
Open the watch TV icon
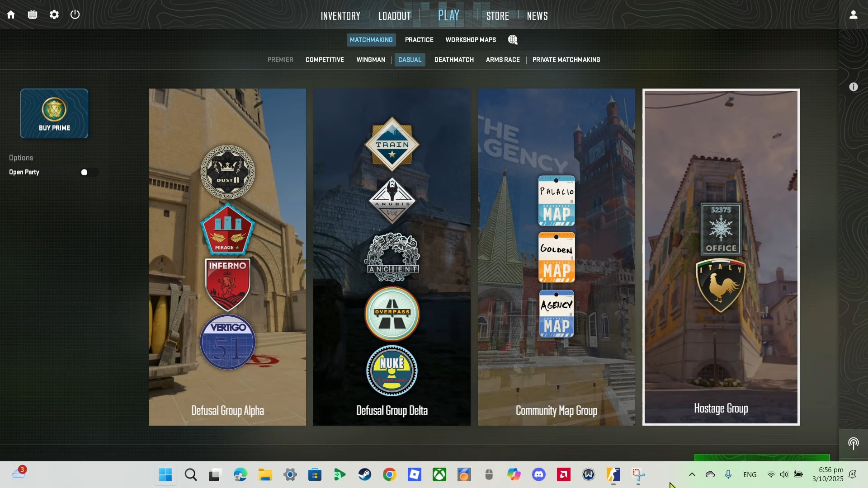click(x=33, y=15)
